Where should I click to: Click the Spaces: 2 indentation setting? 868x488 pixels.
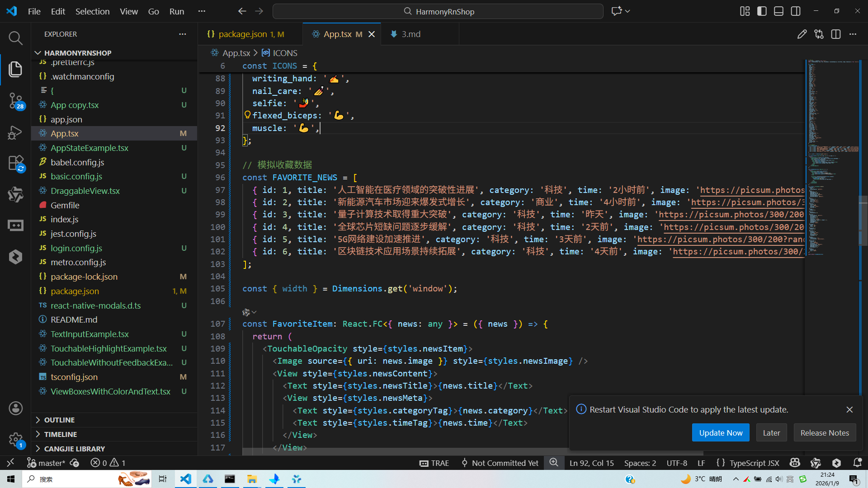pyautogui.click(x=640, y=463)
